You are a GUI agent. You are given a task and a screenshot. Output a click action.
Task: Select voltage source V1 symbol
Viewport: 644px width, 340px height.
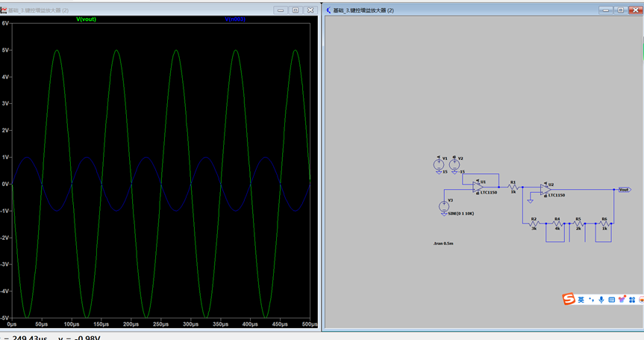(x=439, y=165)
